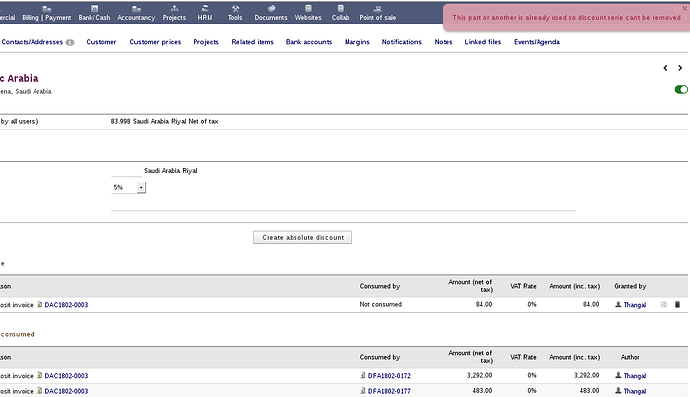
Task: Click the Create absolute discount button
Action: click(302, 237)
